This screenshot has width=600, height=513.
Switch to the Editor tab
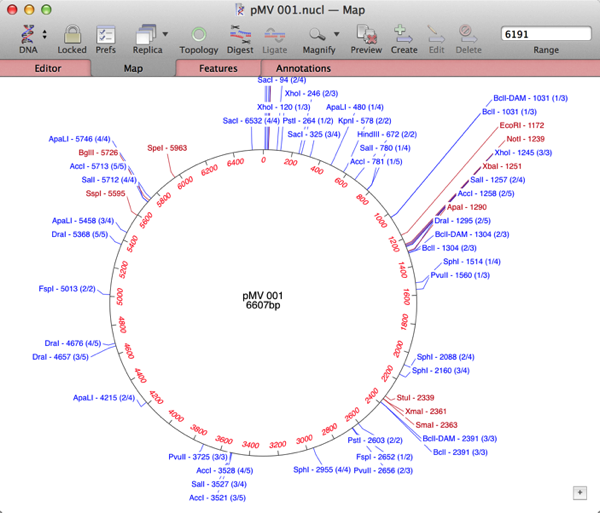click(47, 69)
